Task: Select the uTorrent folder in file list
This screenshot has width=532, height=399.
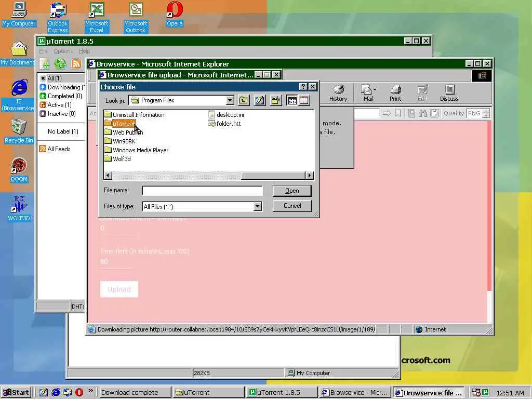Action: pyautogui.click(x=120, y=124)
